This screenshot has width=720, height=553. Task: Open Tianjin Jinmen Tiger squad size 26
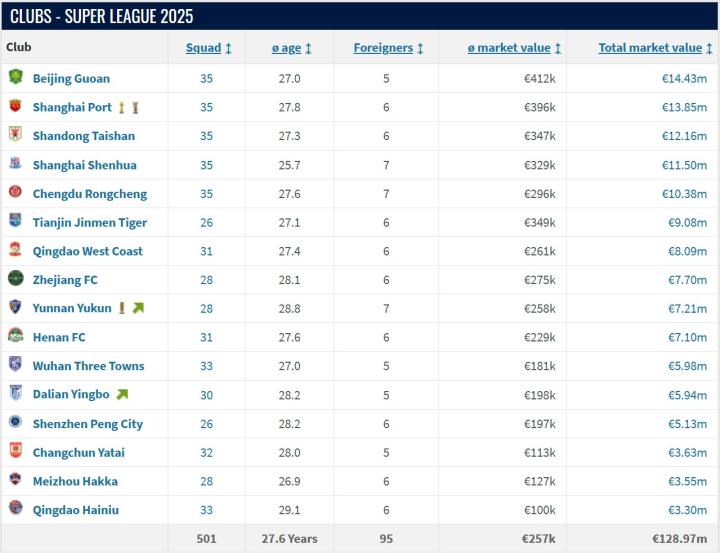pos(207,223)
